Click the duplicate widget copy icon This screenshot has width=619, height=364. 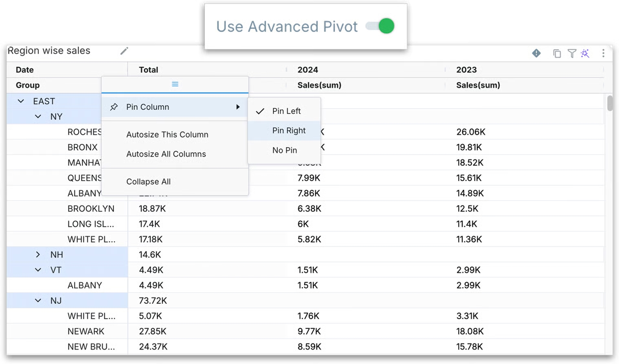click(x=557, y=54)
